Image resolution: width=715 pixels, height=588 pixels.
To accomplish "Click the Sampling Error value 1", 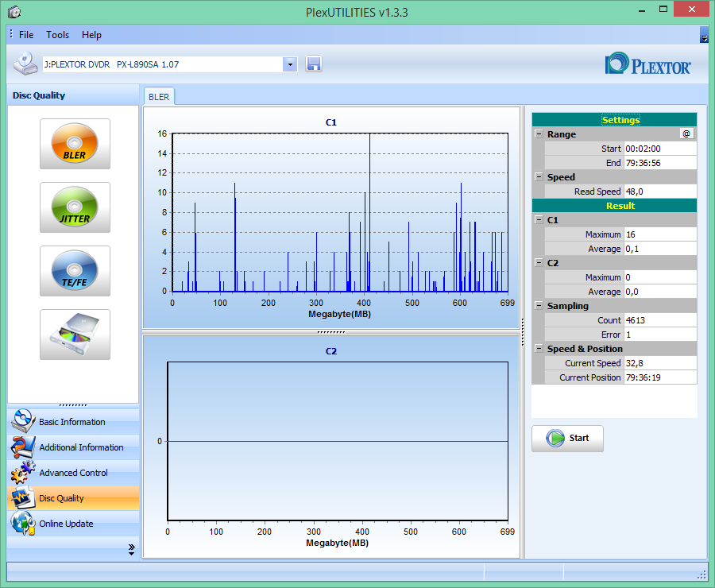I will [660, 335].
